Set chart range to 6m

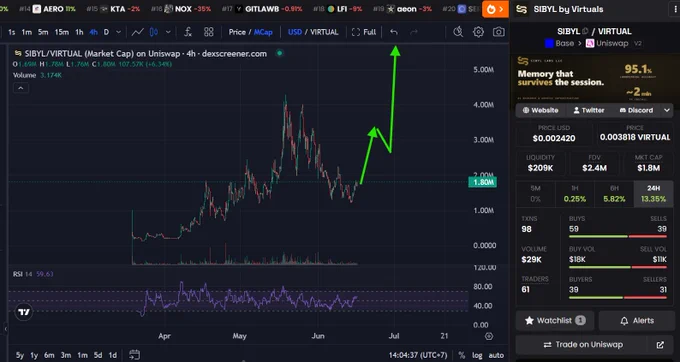point(49,355)
